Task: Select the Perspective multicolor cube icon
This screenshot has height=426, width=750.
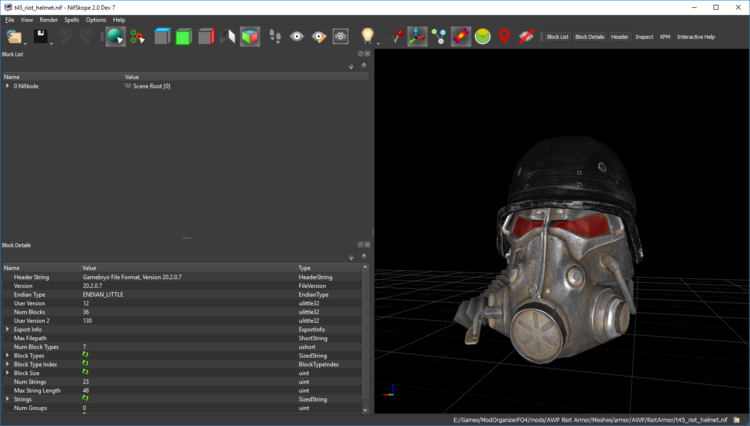Action: point(250,37)
